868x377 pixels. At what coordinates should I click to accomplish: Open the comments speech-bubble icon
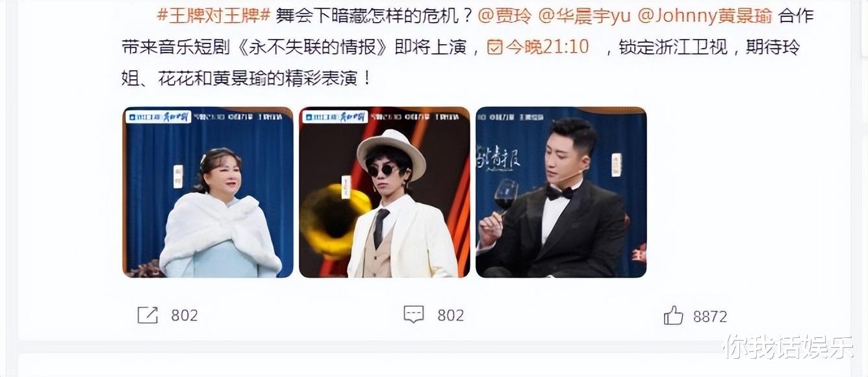[414, 315]
